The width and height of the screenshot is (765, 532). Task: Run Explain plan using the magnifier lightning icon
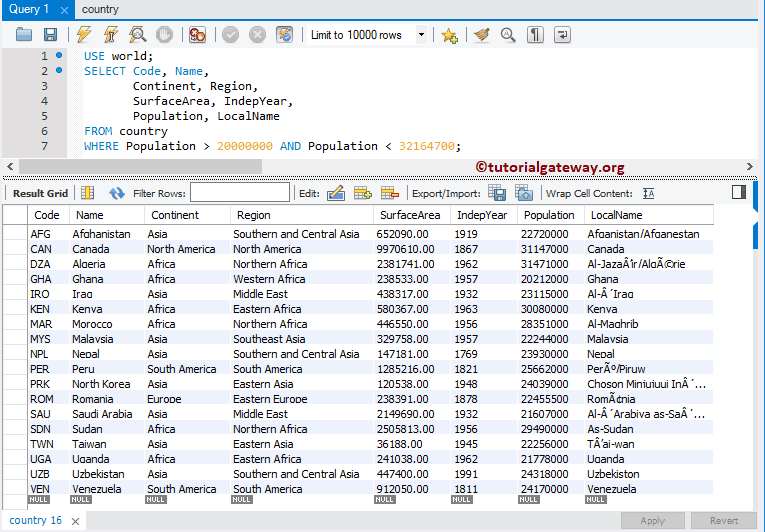(x=137, y=35)
